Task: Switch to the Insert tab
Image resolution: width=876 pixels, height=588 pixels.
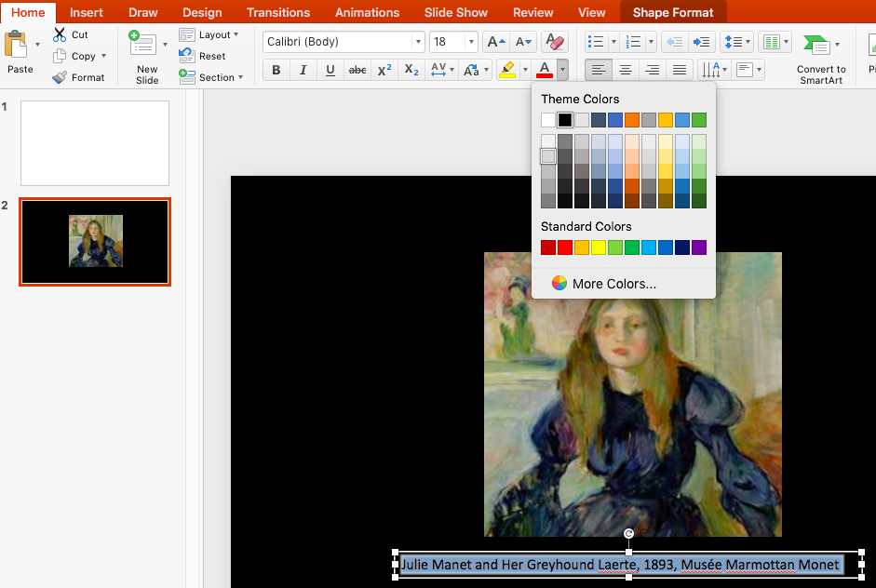Action: [x=86, y=12]
